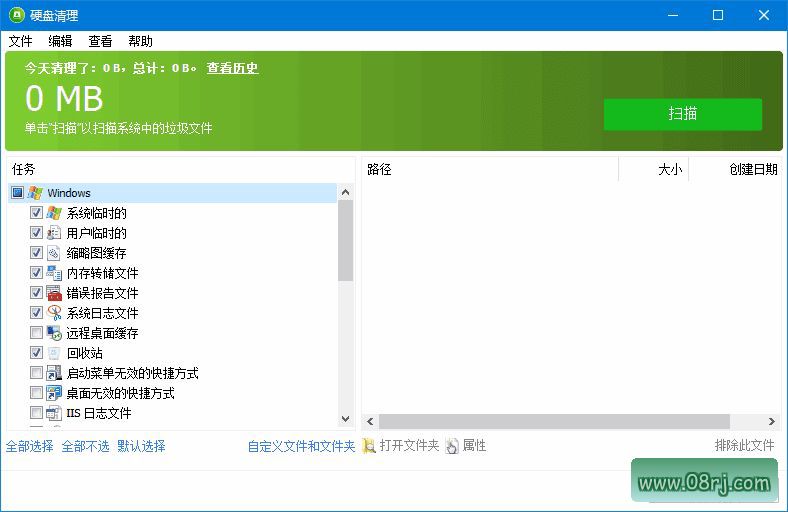Click the results horizontal scroll left arrow

pos(370,422)
